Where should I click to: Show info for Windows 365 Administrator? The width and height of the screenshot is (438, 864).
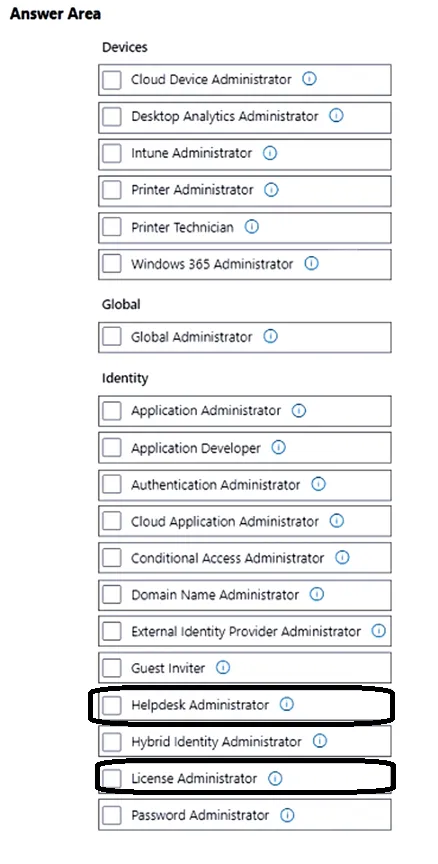pos(311,263)
